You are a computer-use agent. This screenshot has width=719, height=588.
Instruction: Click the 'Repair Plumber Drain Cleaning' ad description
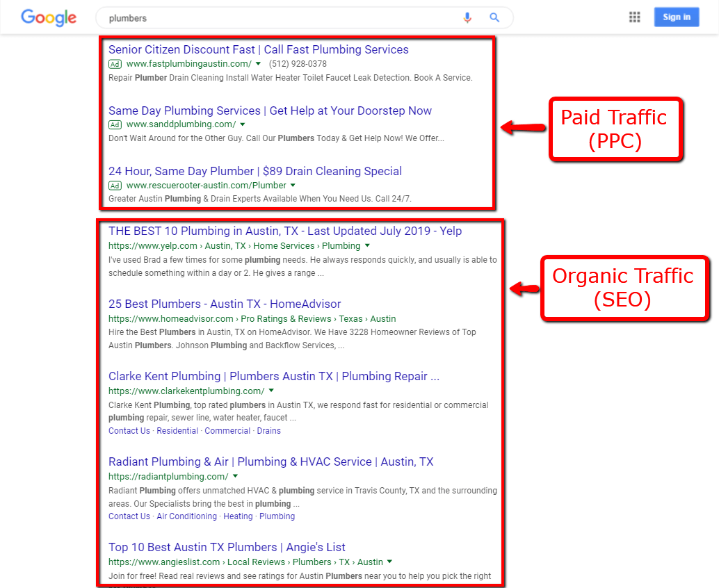pos(290,78)
